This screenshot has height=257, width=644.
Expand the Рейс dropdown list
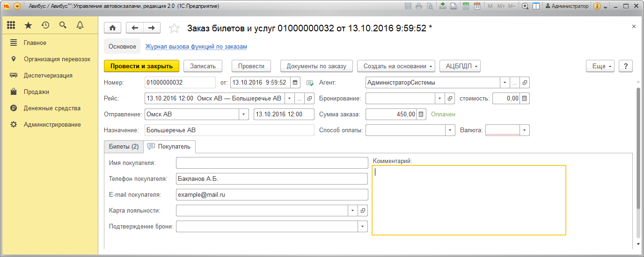click(289, 99)
